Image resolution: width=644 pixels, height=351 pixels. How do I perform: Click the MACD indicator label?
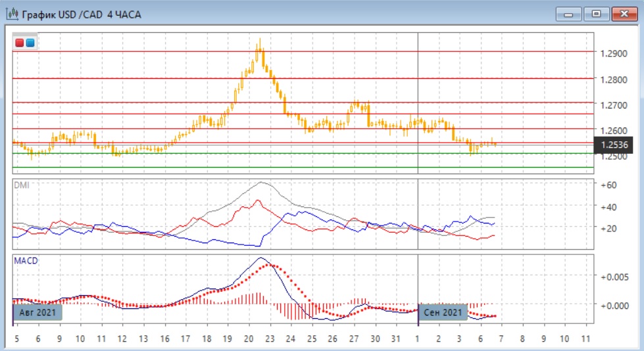(x=26, y=261)
